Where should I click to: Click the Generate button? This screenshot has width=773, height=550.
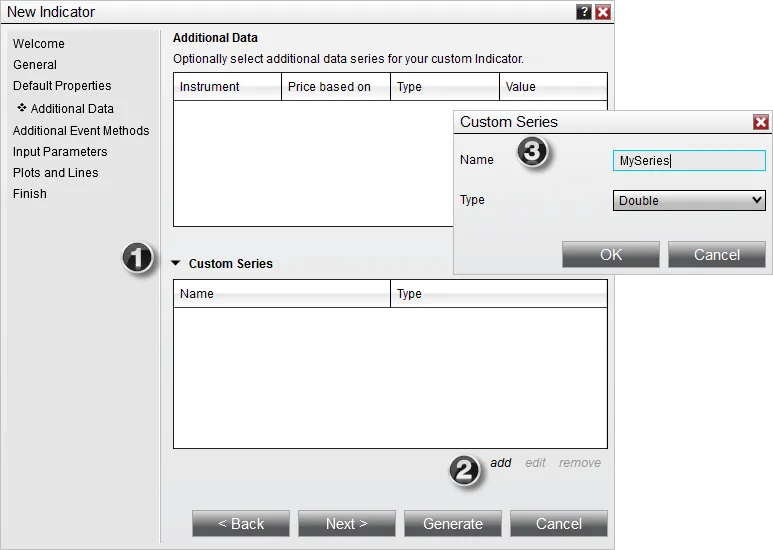coord(453,523)
